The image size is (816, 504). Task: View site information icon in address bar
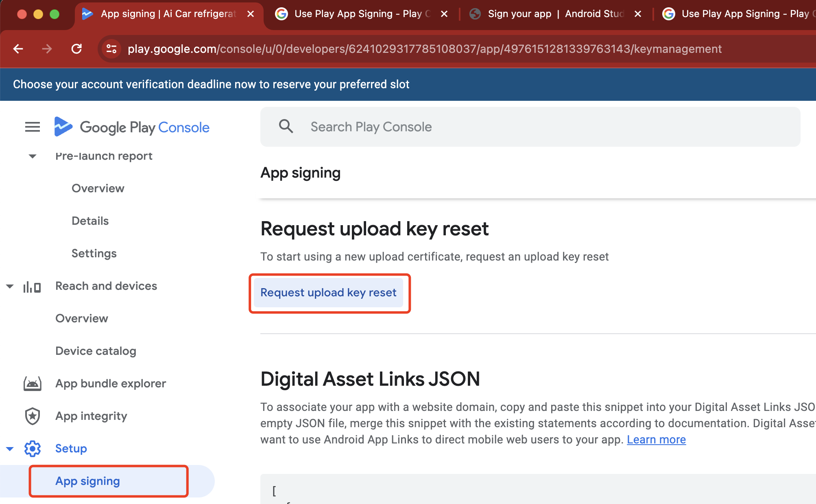(x=111, y=49)
